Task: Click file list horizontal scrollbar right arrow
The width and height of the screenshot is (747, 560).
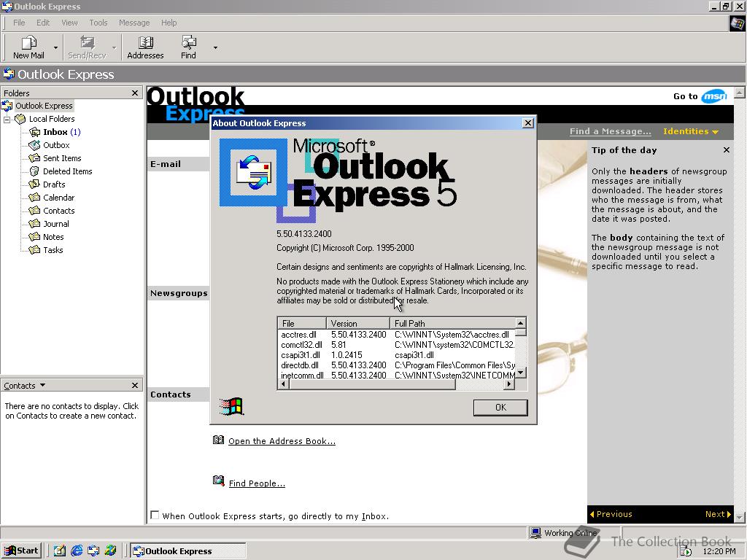Action: click(510, 384)
